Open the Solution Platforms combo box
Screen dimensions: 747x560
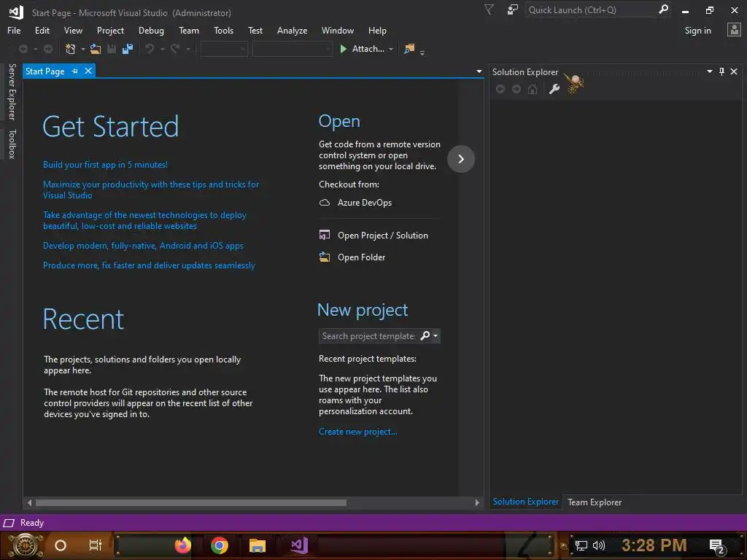(292, 49)
